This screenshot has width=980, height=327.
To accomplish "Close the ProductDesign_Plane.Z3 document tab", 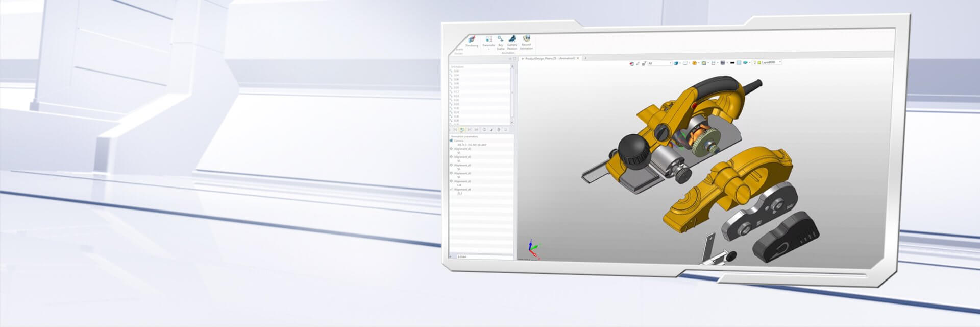I will coord(578,58).
